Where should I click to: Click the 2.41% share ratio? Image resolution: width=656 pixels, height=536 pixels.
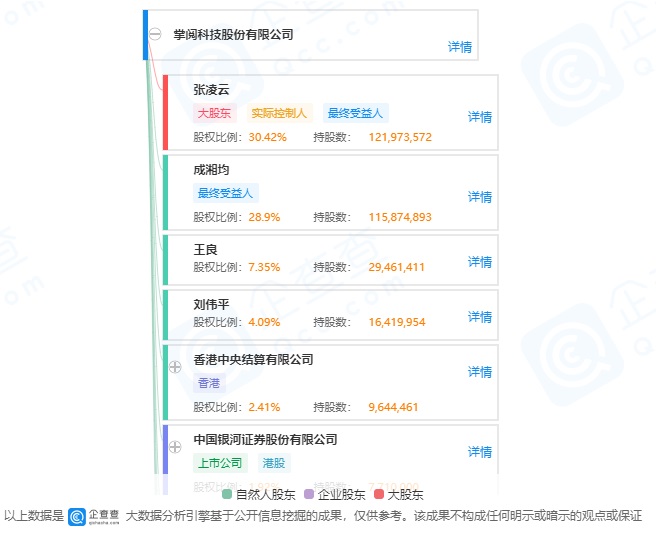click(264, 407)
